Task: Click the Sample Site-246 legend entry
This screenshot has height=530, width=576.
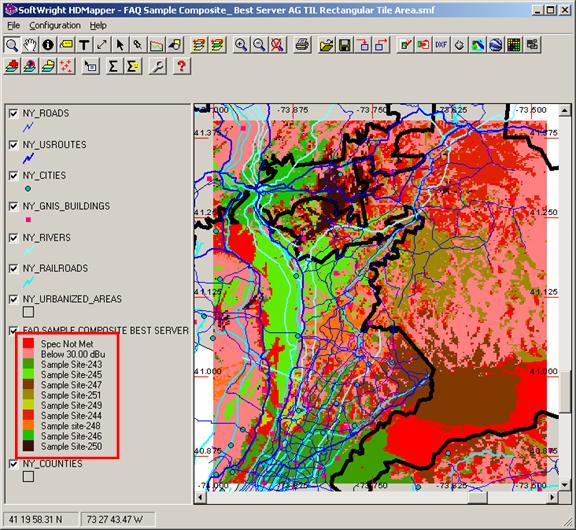Action: 71,436
